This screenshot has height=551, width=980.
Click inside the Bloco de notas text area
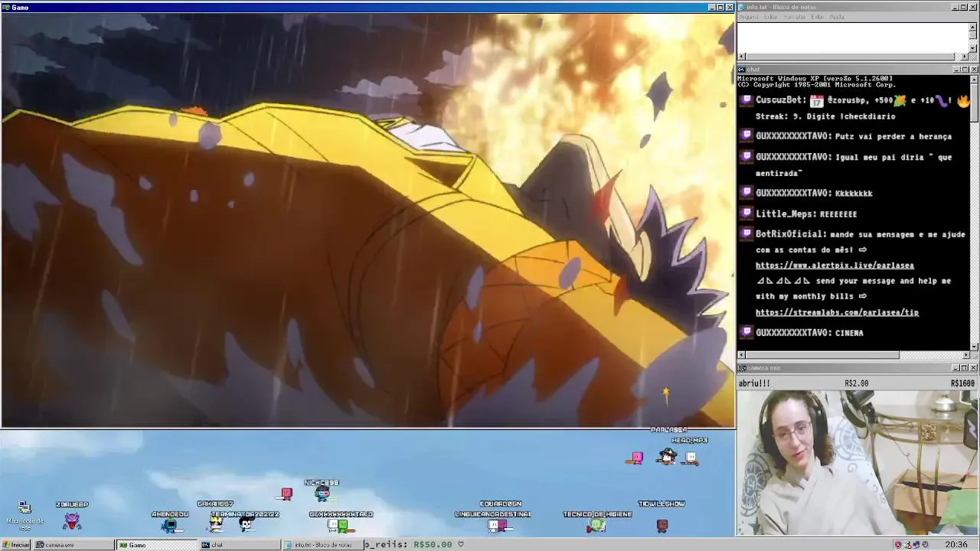pos(853,37)
